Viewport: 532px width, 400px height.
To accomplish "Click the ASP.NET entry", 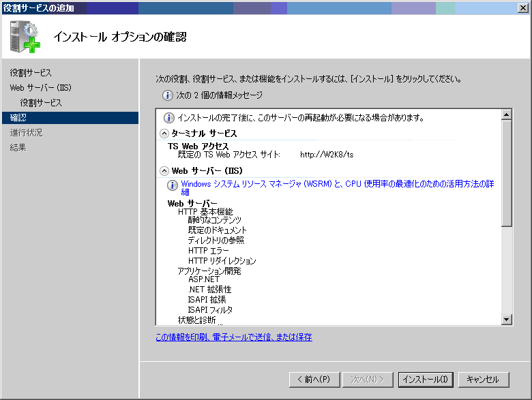I will coord(204,279).
